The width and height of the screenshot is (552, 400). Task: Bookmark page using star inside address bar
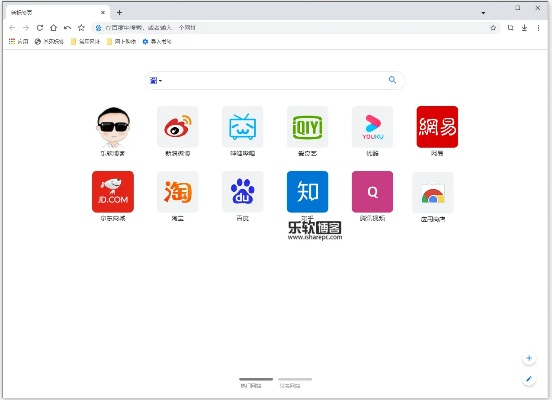click(x=493, y=27)
